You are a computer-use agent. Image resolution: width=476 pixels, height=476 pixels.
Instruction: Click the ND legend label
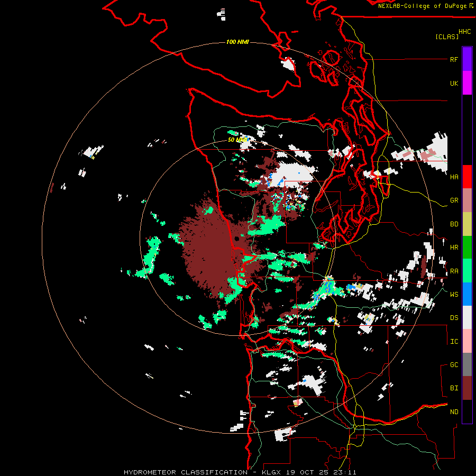(x=454, y=412)
